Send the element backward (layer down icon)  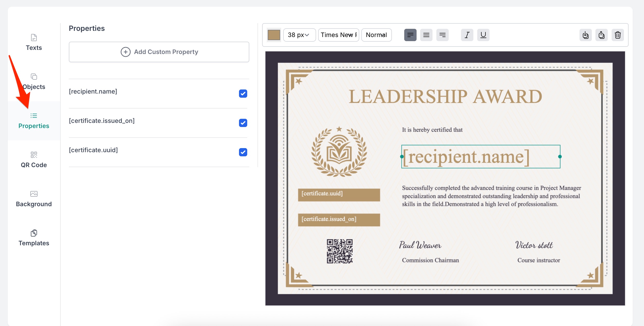[x=585, y=35]
